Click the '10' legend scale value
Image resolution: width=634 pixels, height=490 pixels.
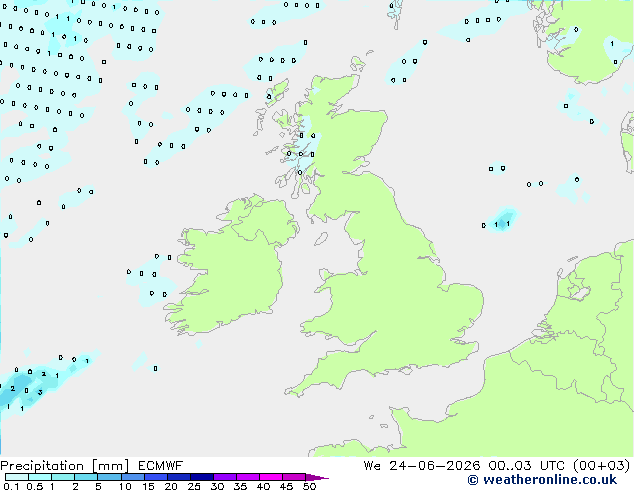coord(125,486)
